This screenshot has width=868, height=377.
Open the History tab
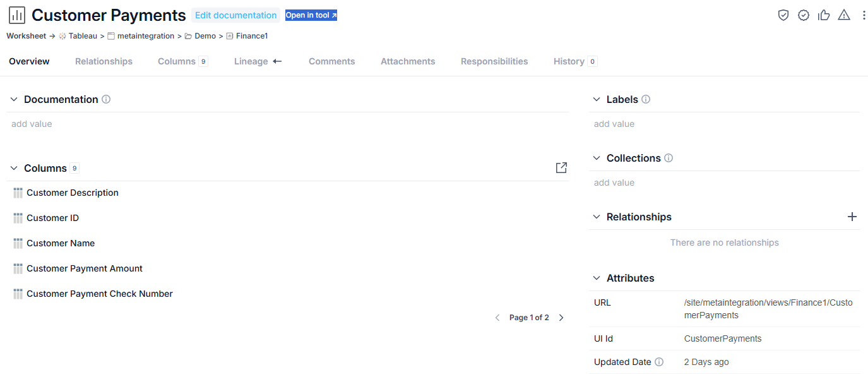[575, 61]
